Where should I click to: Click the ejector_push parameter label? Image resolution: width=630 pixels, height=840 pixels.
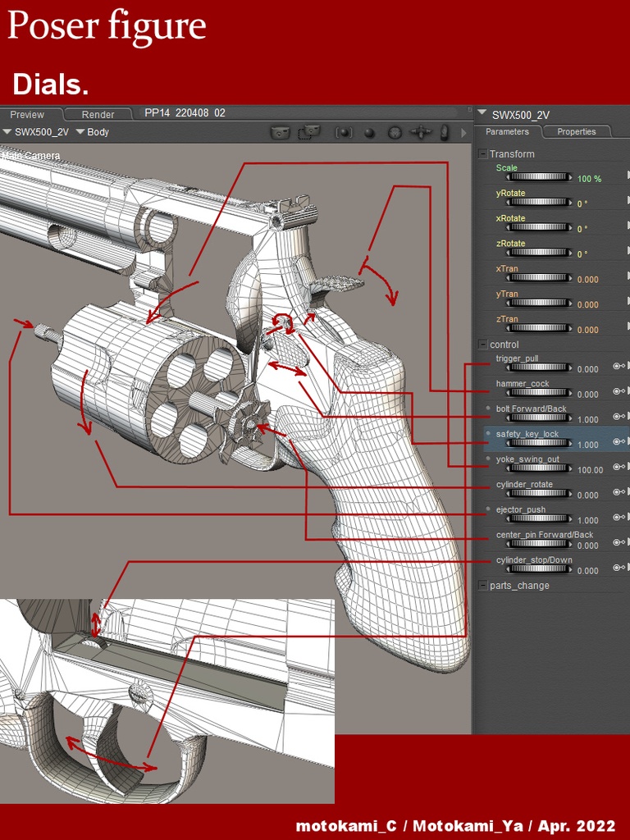(x=520, y=509)
